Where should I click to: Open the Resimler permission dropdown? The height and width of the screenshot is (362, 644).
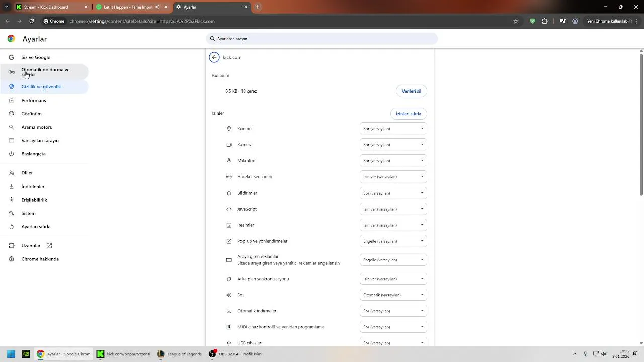tap(393, 225)
